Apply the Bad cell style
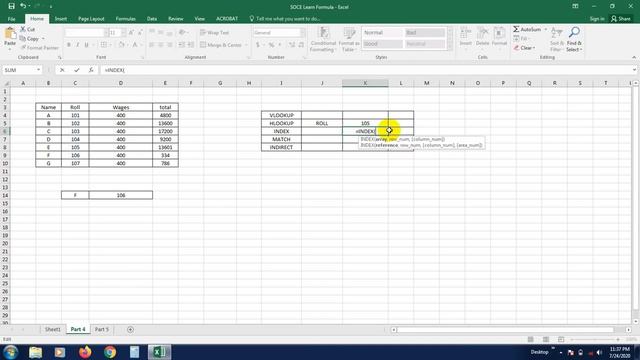This screenshot has height=360, width=640. click(x=424, y=33)
